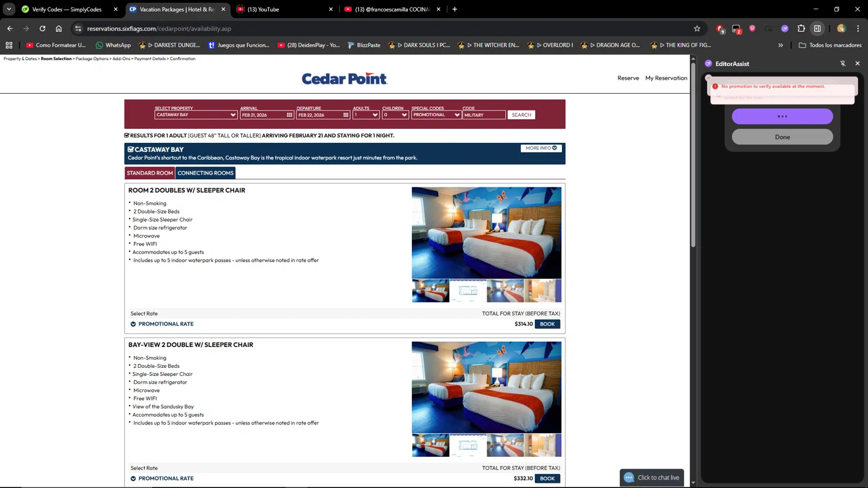This screenshot has width=868, height=488.
Task: Open the Adults count dropdown
Action: tap(366, 115)
